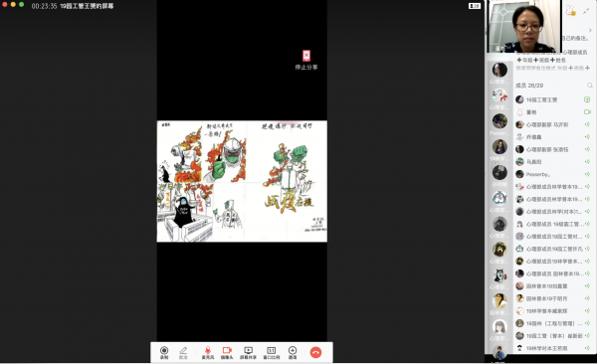The height and width of the screenshot is (364, 597).
Task: Click the green camera icon on the second member row
Action: [587, 112]
